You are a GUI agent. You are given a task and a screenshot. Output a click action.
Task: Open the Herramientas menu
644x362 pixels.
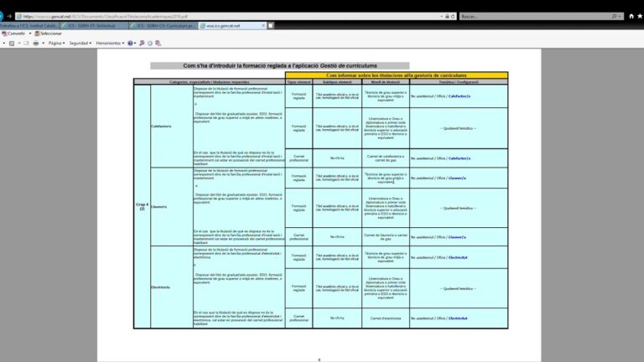point(110,43)
